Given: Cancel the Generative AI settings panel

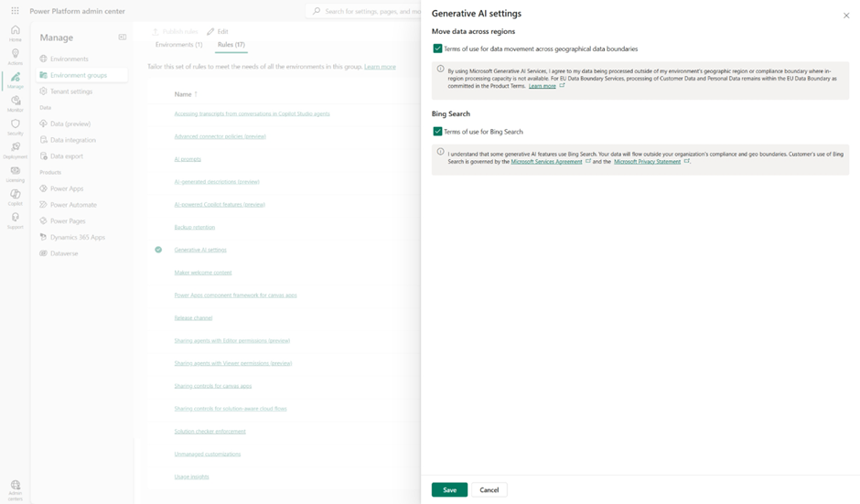Looking at the screenshot, I should coord(489,489).
